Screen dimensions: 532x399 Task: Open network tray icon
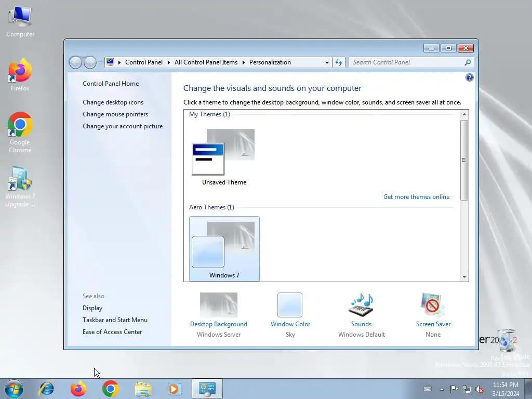tap(467, 389)
